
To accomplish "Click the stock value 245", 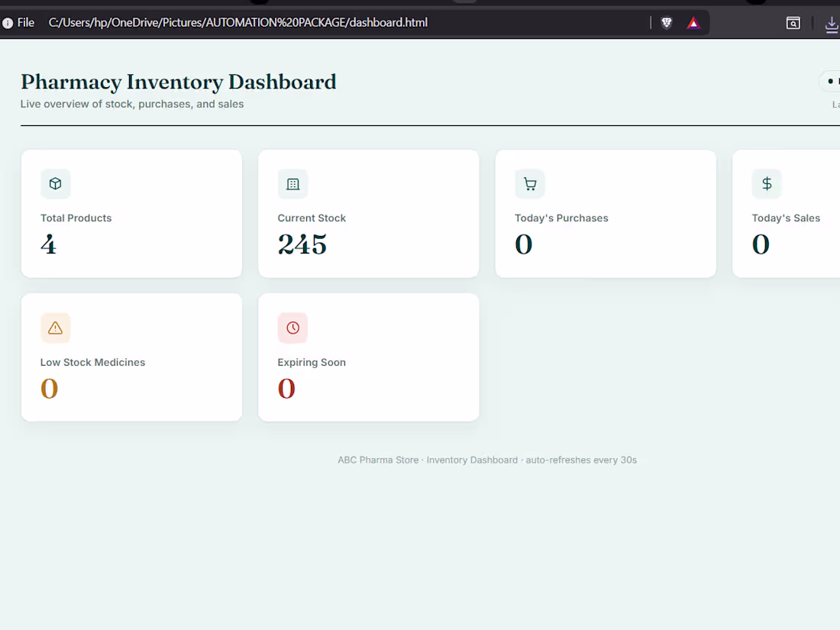I will 302,244.
